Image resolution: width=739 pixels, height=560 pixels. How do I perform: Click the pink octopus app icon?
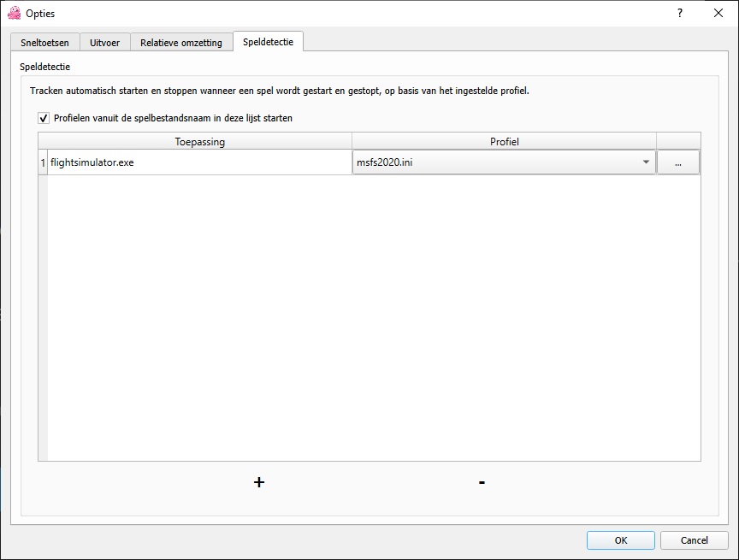(x=15, y=13)
